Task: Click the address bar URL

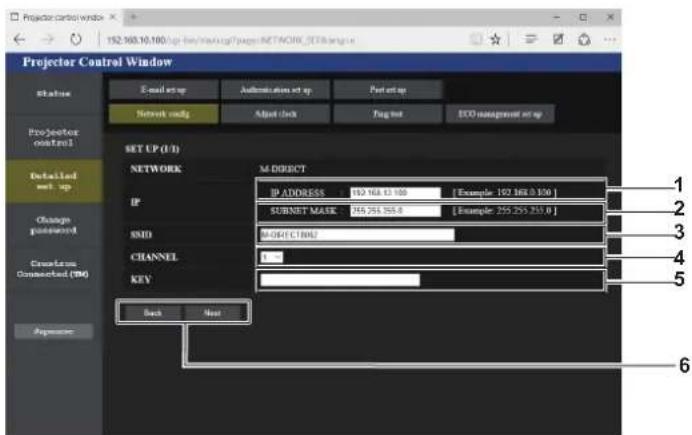Action: pos(231,40)
